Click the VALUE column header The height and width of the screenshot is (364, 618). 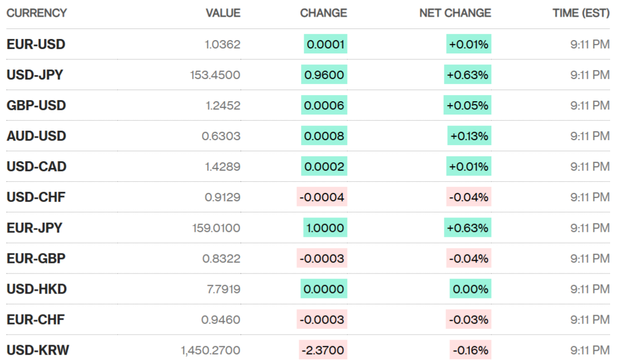tap(223, 13)
